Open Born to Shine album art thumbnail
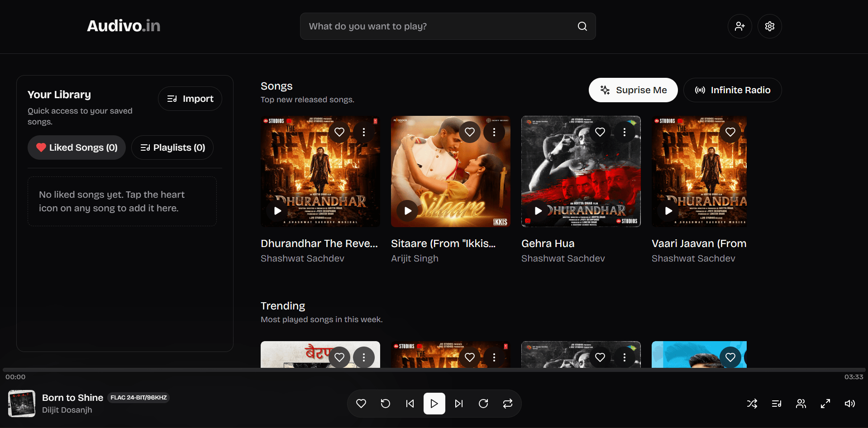This screenshot has height=428, width=868. [x=22, y=404]
